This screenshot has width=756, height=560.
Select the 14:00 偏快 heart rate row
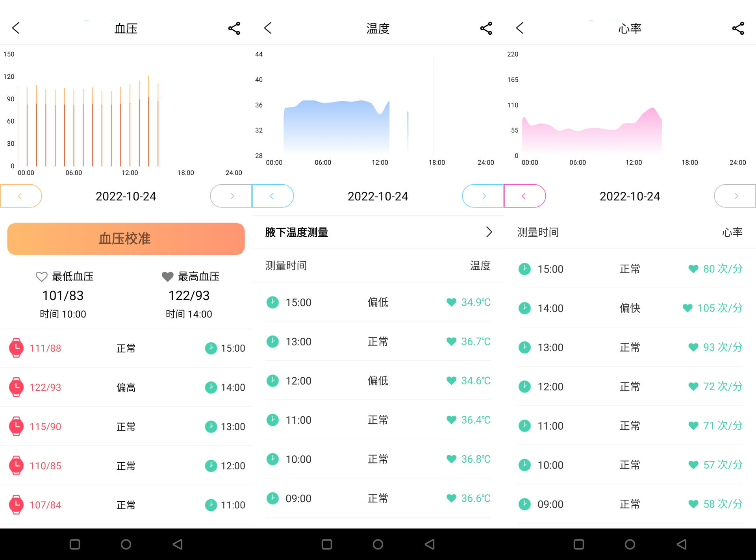click(630, 308)
